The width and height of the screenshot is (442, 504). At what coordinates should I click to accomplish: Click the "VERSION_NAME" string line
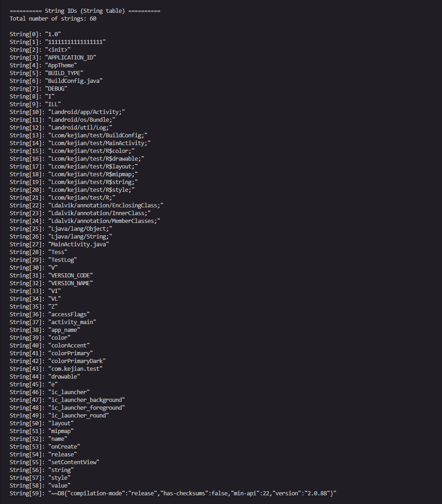51,283
